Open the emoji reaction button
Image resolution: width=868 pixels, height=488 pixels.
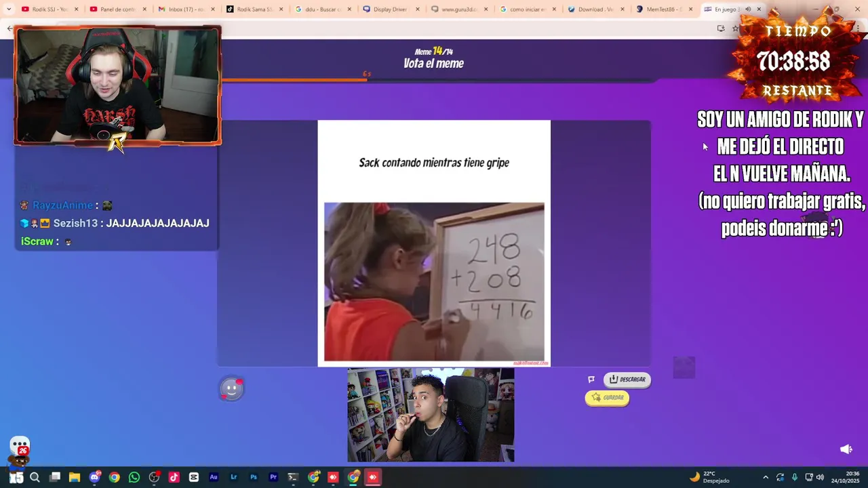tap(231, 388)
